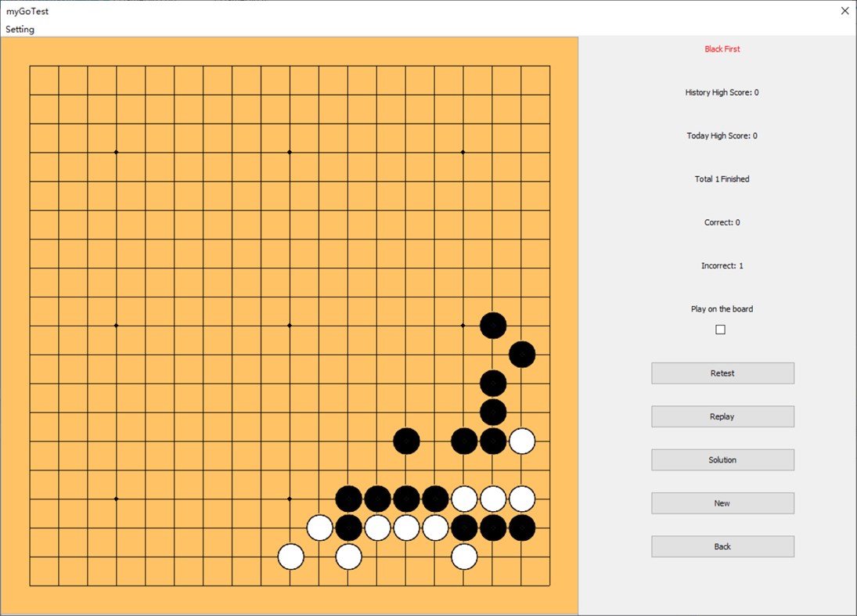Image resolution: width=857 pixels, height=616 pixels.
Task: Click the "Incorrect: 1" label
Action: coord(721,265)
